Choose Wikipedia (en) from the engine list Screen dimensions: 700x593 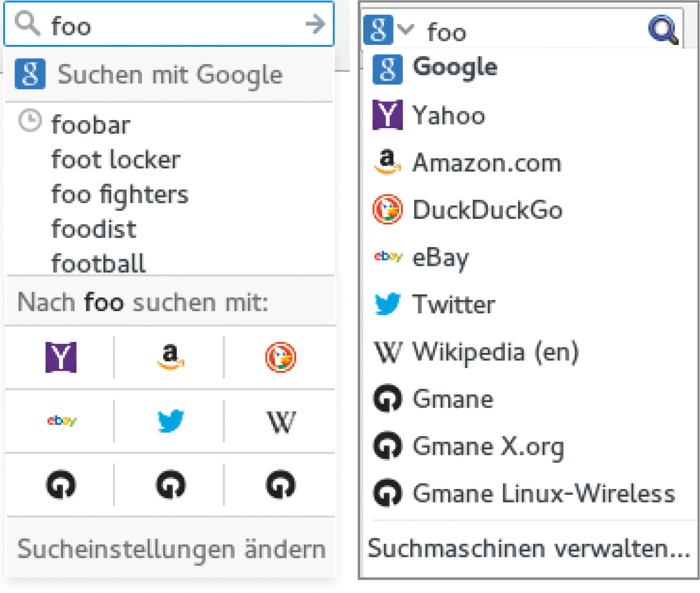tap(495, 352)
